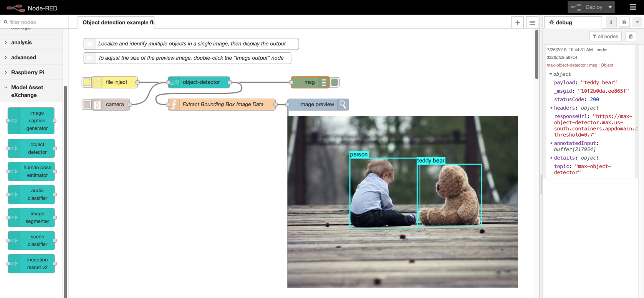The width and height of the screenshot is (644, 298).
Task: Click magnifier icon on image preview node
Action: tap(343, 104)
